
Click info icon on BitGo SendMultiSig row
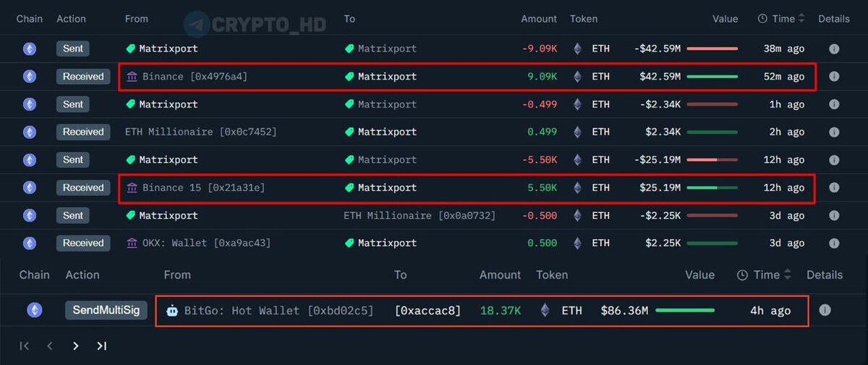[825, 310]
